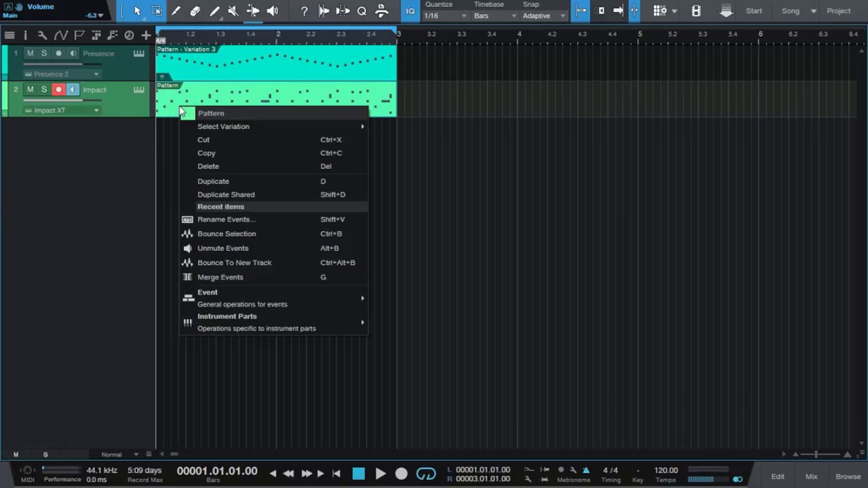Open the marker track flag icon
The image size is (868, 488).
pyautogui.click(x=79, y=35)
